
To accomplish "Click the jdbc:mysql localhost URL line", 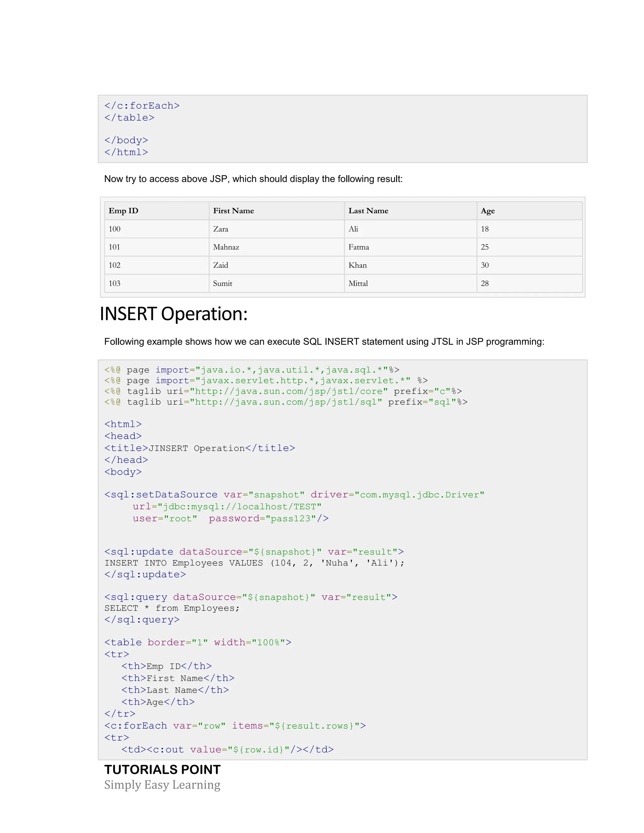I will pyautogui.click(x=227, y=506).
